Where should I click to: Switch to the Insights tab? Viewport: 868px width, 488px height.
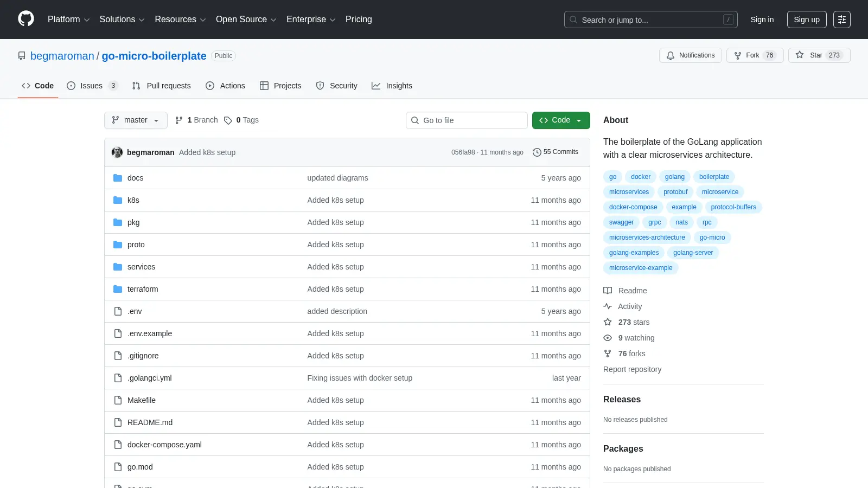click(x=392, y=86)
